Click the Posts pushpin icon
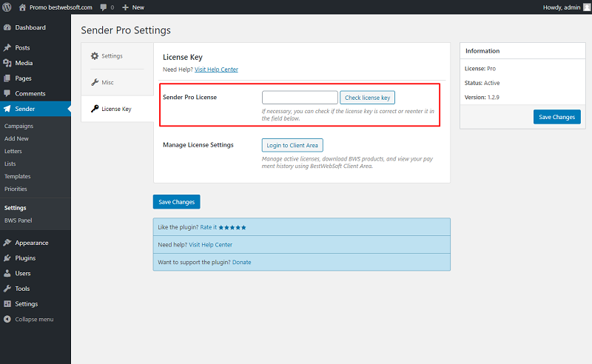Screen dimensions: 592x364 click(7, 47)
